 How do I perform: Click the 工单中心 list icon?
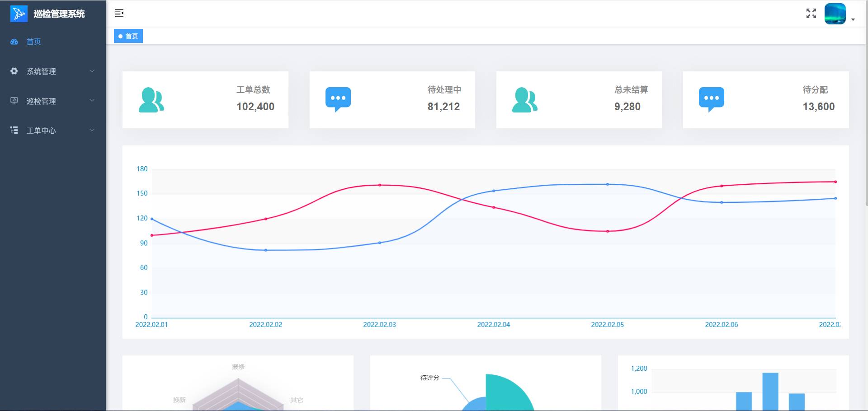pos(14,131)
